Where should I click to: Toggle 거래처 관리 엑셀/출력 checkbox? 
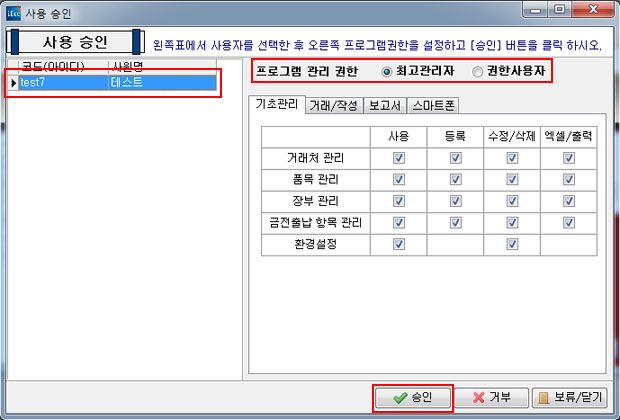pos(570,158)
